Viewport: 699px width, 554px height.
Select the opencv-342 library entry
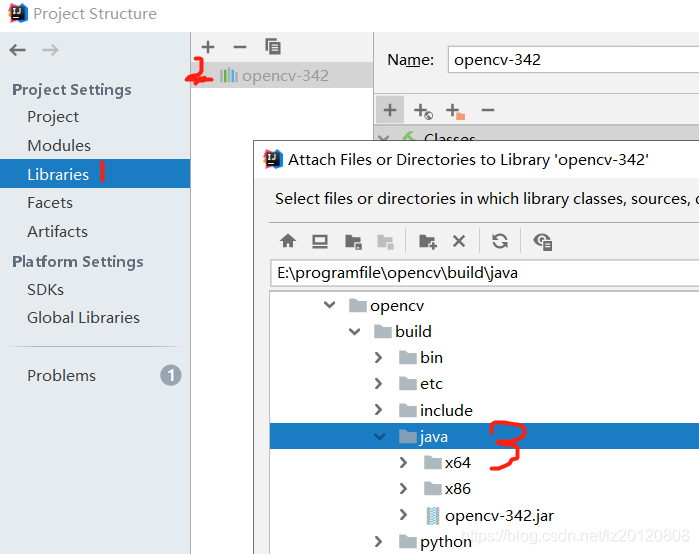(284, 75)
